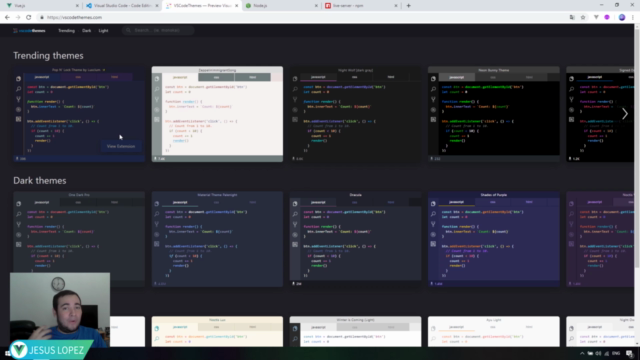Viewport: 640px width, 360px height.
Task: Select css tab in Pop N' Lock preview
Action: pos(78,77)
